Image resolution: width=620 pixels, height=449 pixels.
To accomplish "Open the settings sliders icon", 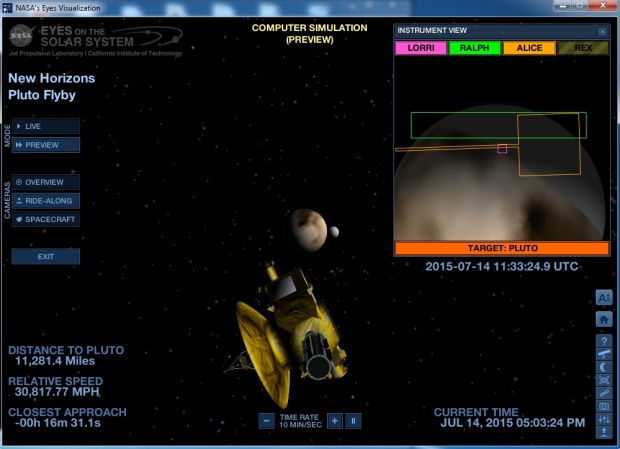I will tap(604, 419).
